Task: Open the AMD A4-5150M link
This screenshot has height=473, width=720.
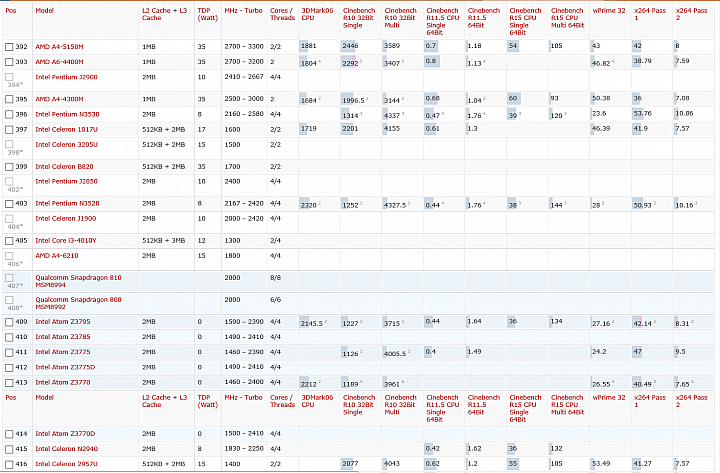Action: 59,47
